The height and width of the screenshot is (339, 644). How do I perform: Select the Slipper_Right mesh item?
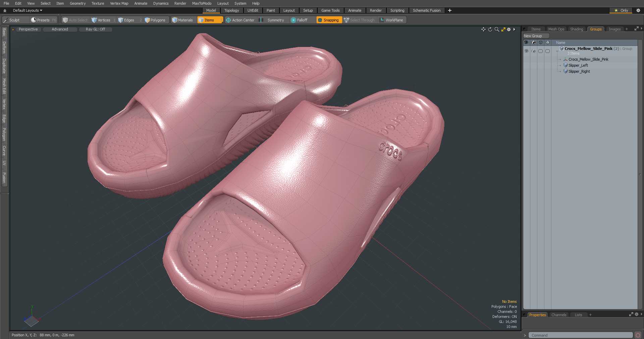point(579,71)
